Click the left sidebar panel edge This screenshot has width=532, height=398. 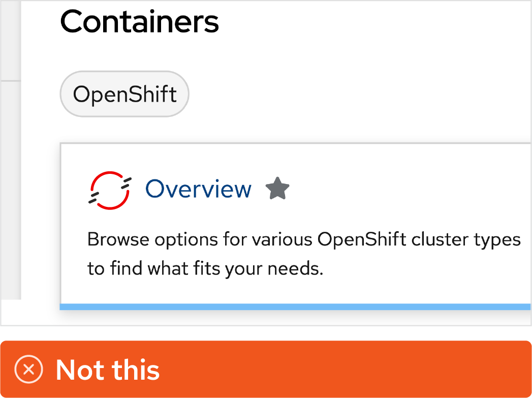[x=10, y=152]
